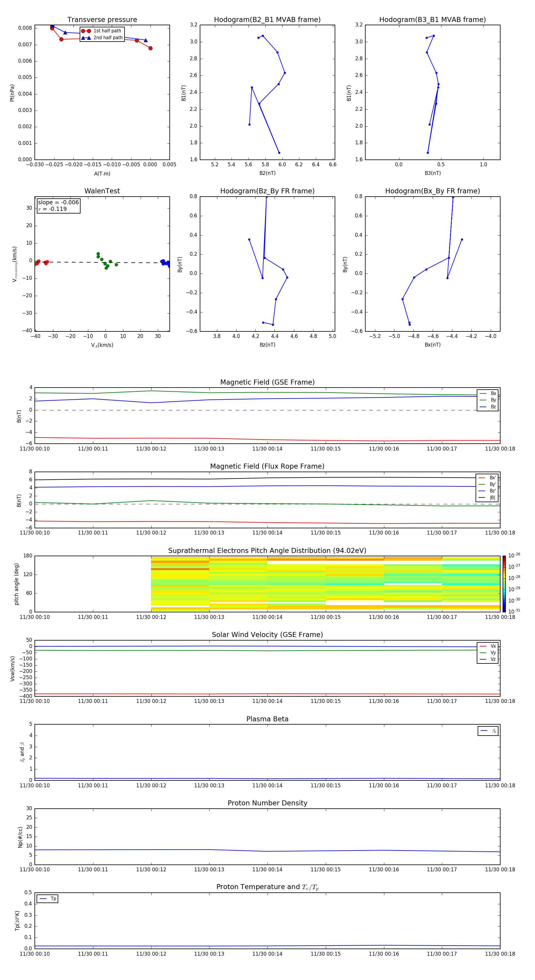Click the 'Vsw(km/s)' axis label
Viewport: 535px width, 980px height.
[x=12, y=668]
